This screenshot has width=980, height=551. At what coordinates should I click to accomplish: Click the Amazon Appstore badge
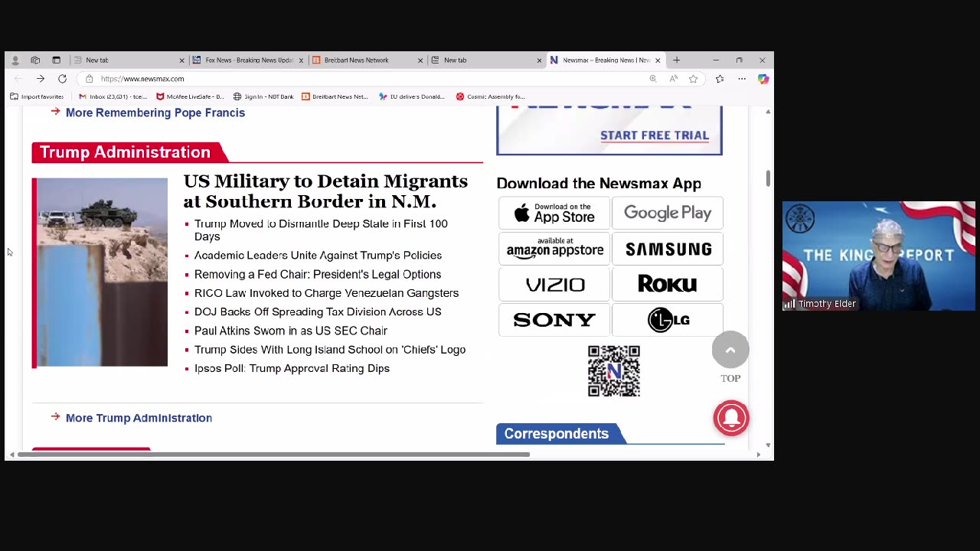pyautogui.click(x=554, y=248)
